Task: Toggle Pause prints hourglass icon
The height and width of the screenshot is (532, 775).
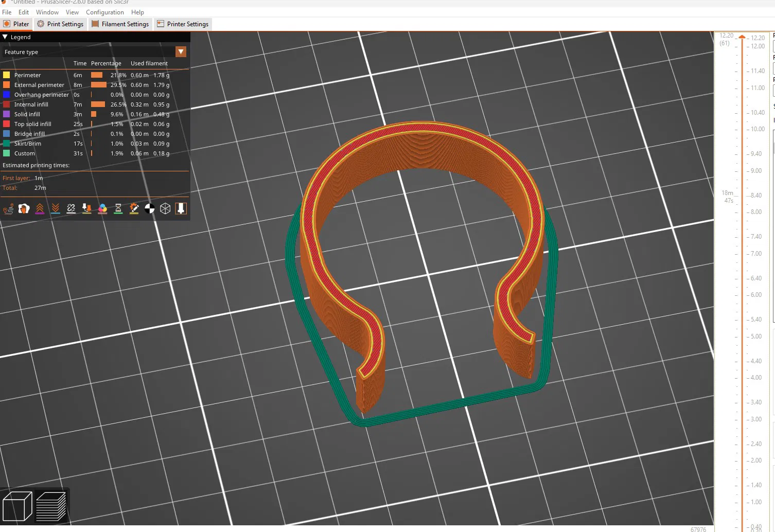Action: pos(118,208)
